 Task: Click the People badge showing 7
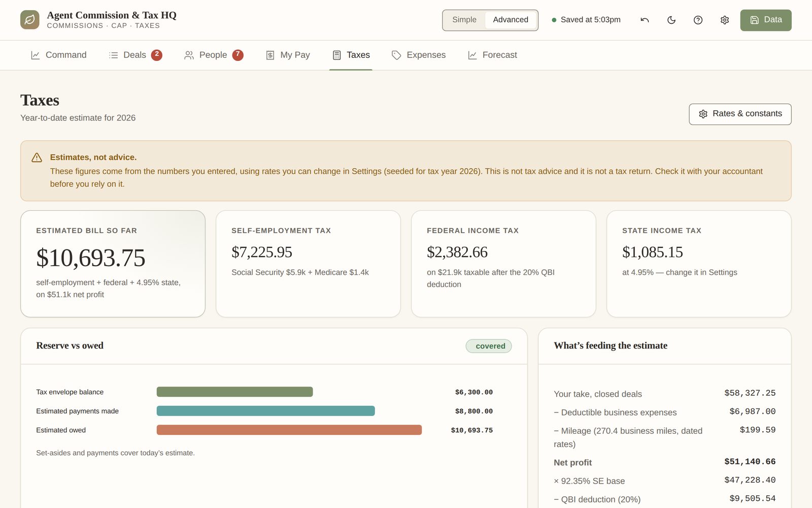(x=238, y=55)
